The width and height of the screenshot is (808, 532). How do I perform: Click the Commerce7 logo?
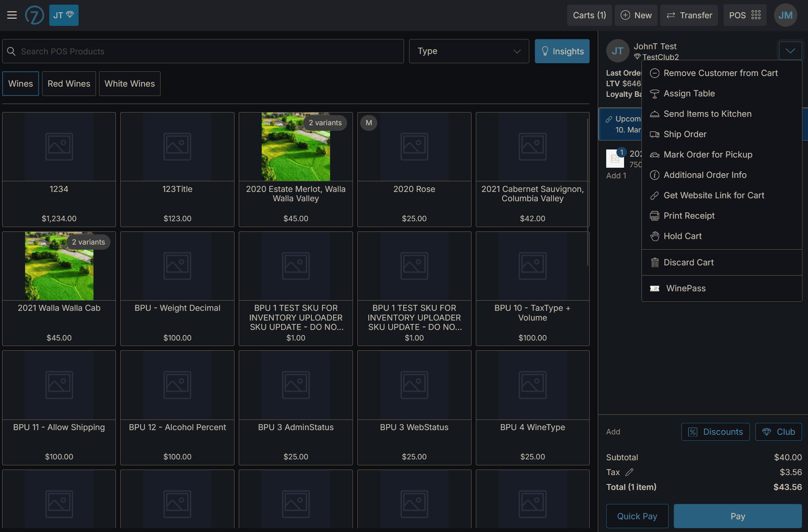point(34,15)
